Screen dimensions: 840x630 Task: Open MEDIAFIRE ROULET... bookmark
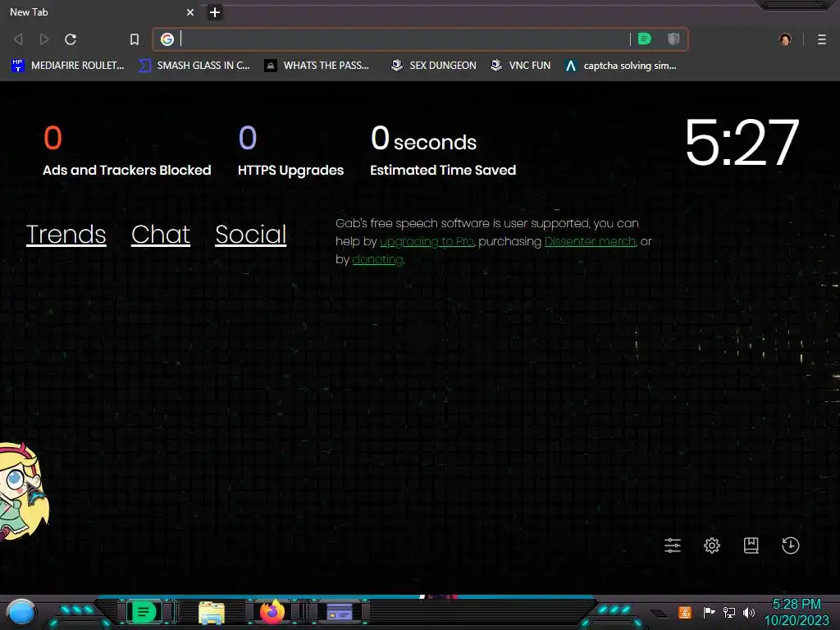67,66
